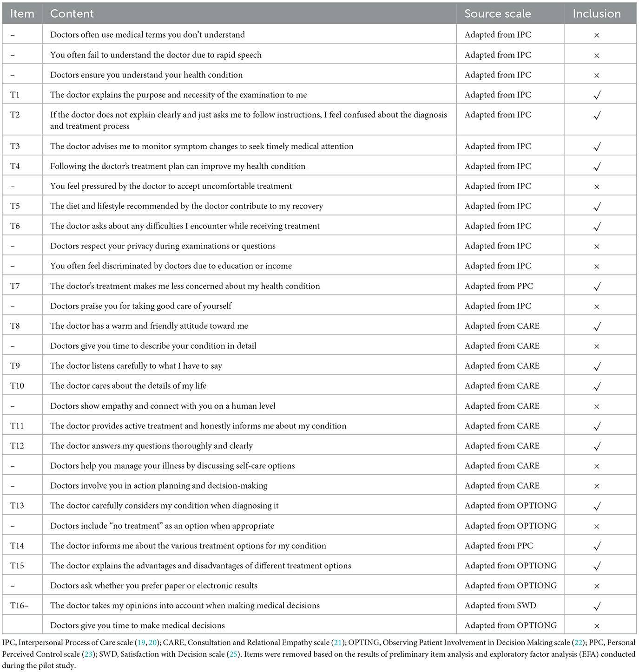Click the cross for 'respect your privacy' row
This screenshot has width=639, height=672.
pos(597,247)
